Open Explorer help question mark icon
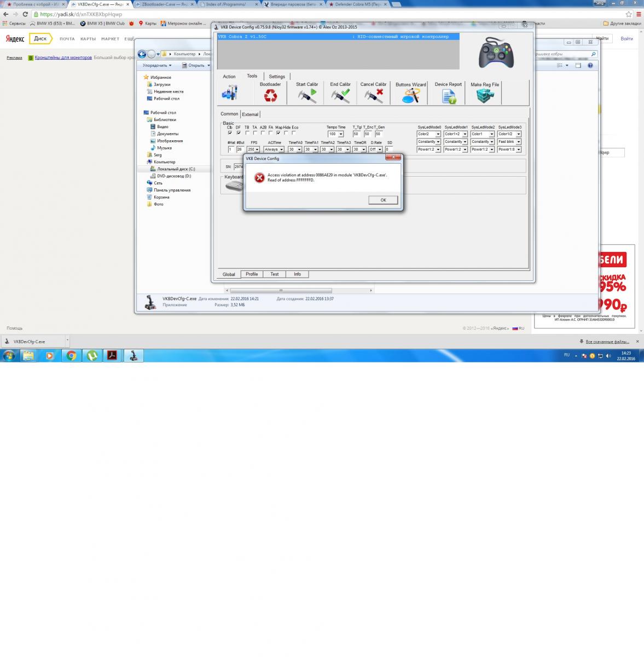The height and width of the screenshot is (657, 644). tap(590, 65)
